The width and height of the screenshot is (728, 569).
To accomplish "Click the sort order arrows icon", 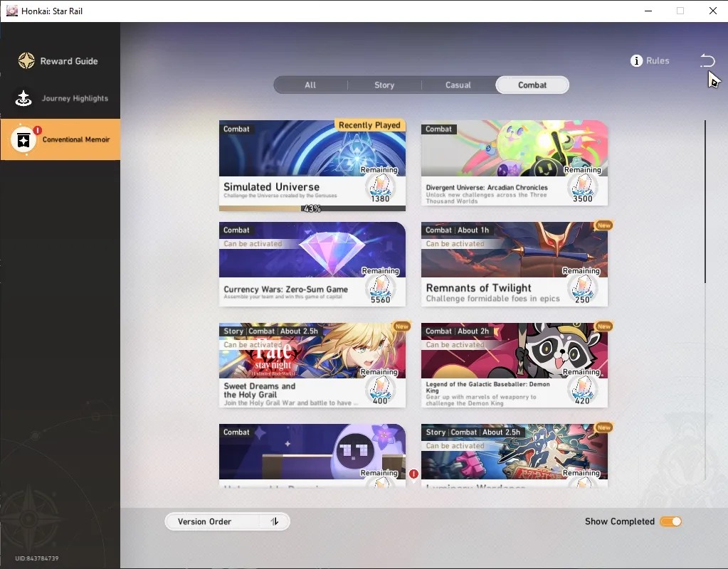I will point(275,521).
